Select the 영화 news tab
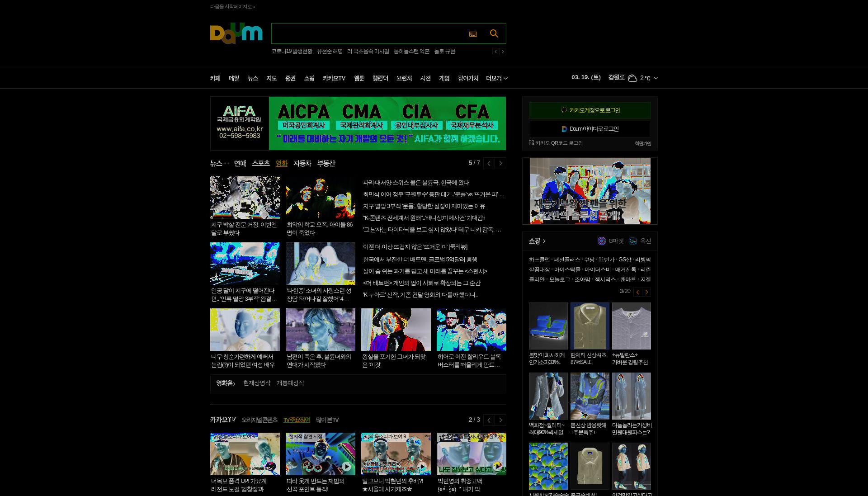Screen dimensions: 868x496 coord(282,163)
